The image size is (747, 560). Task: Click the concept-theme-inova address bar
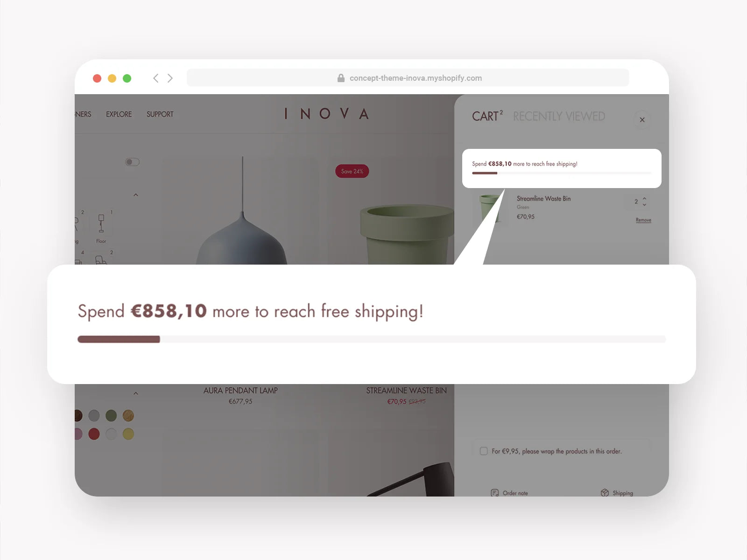tap(408, 78)
